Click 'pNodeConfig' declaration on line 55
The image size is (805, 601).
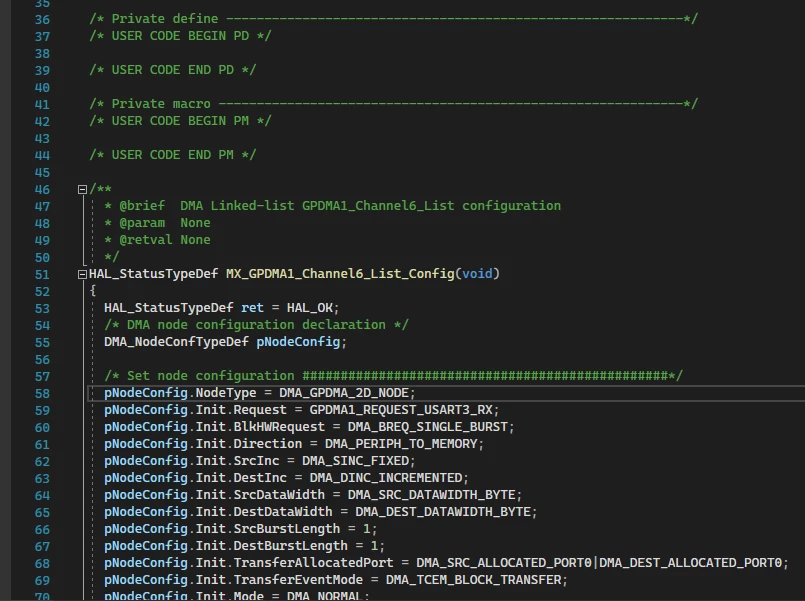coord(298,341)
